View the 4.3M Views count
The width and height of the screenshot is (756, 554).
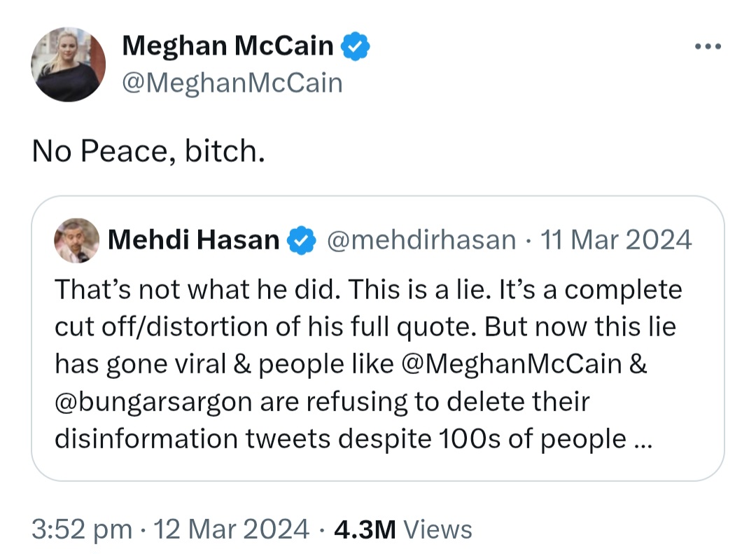(x=402, y=529)
